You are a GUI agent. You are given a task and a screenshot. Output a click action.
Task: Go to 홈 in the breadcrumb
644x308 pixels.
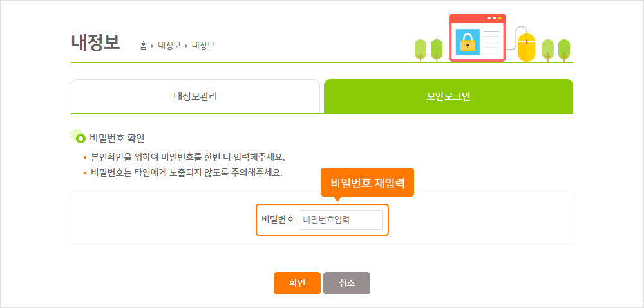point(143,46)
